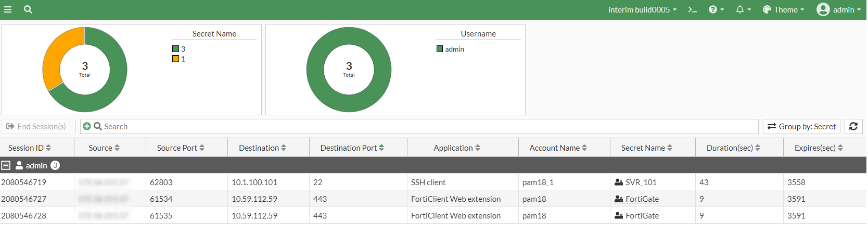The height and width of the screenshot is (231, 868).
Task: Click green admin legend swatch in Username chart
Action: click(440, 48)
